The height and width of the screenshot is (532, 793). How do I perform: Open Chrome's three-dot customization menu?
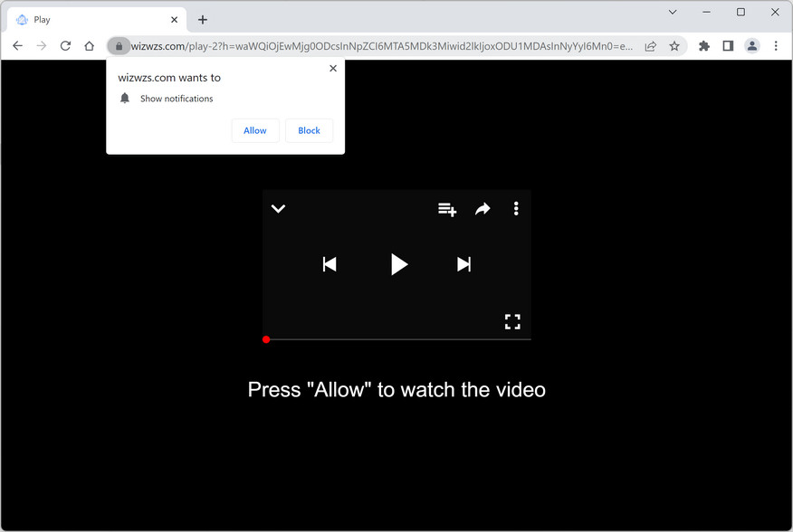776,45
